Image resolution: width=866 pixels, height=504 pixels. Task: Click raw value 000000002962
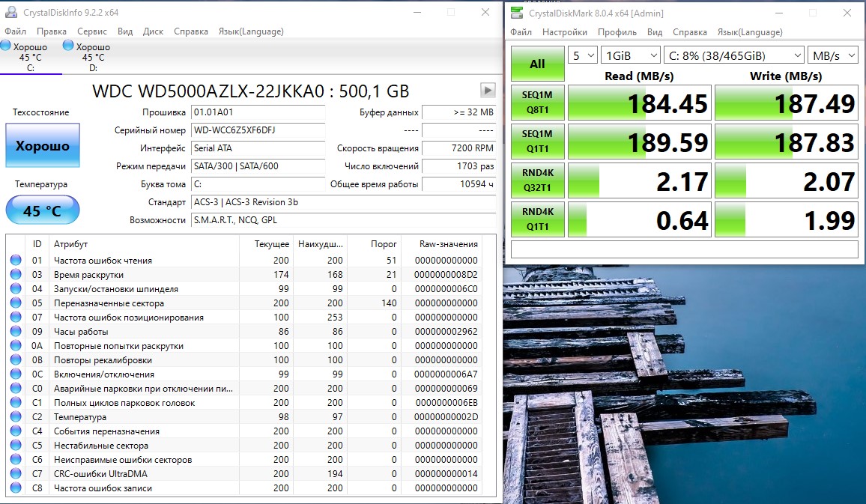pos(446,331)
